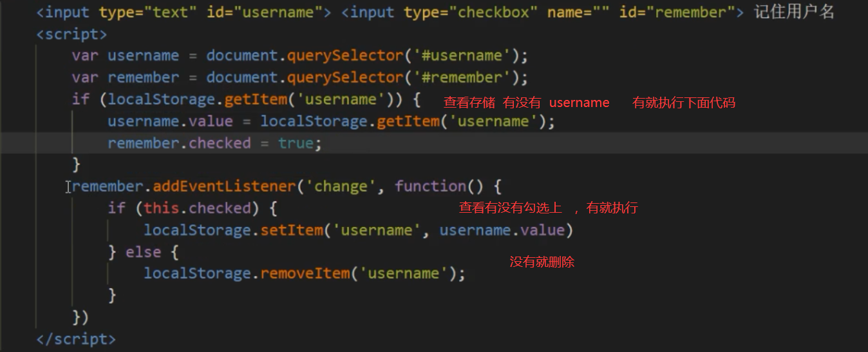Click the closing </script> tag
The width and height of the screenshot is (868, 352).
pyautogui.click(x=77, y=338)
